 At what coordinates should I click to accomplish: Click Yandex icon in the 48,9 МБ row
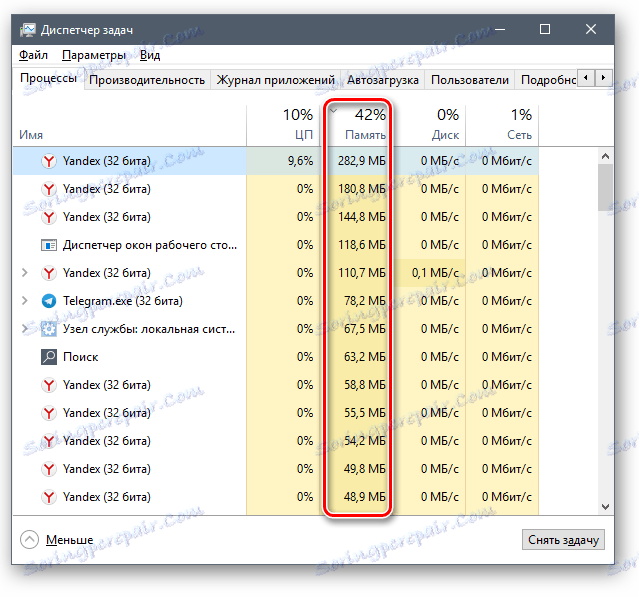pyautogui.click(x=49, y=497)
